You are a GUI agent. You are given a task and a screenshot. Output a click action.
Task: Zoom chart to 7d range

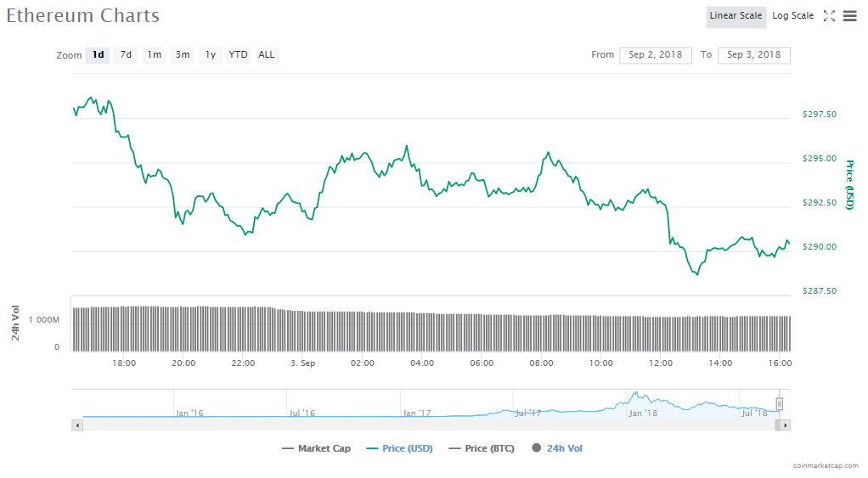(126, 55)
